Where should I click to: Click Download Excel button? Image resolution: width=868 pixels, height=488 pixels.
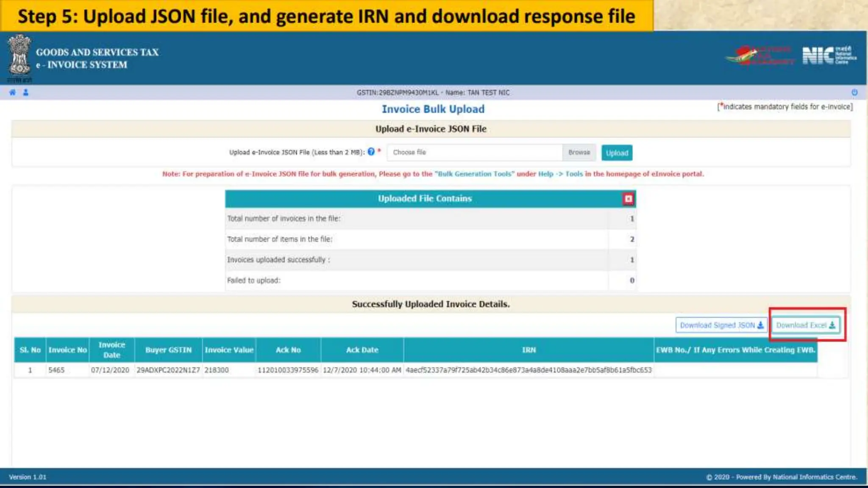click(805, 325)
